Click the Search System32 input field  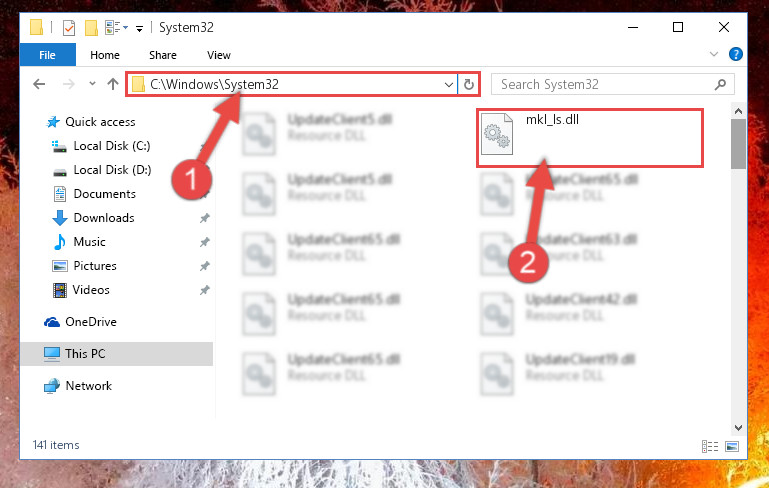point(605,84)
